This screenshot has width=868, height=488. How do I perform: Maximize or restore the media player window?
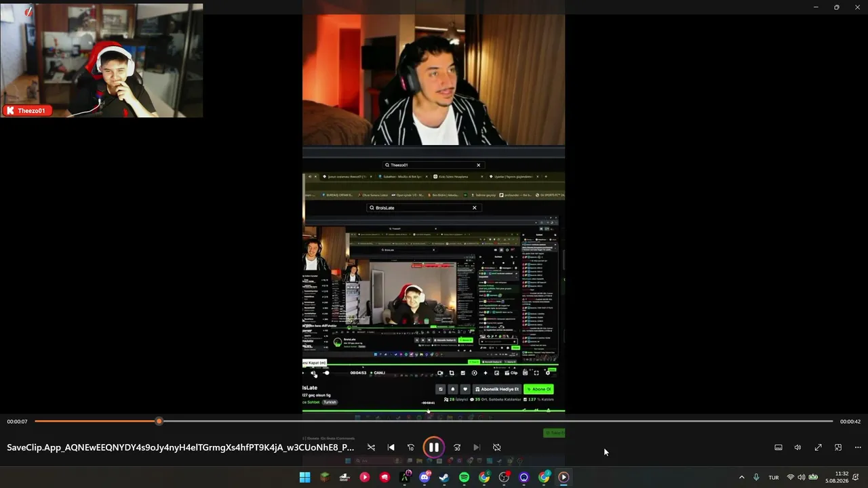pyautogui.click(x=837, y=7)
